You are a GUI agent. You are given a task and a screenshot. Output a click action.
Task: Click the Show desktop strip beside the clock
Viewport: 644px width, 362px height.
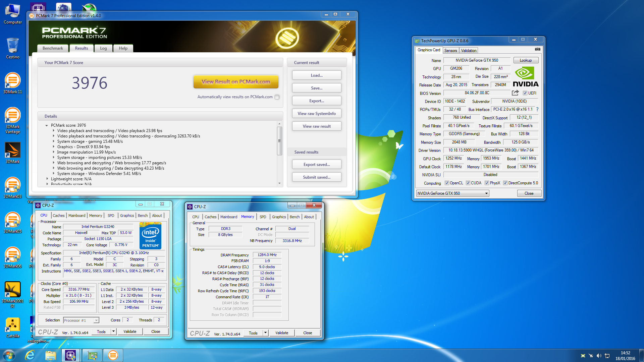(x=641, y=355)
